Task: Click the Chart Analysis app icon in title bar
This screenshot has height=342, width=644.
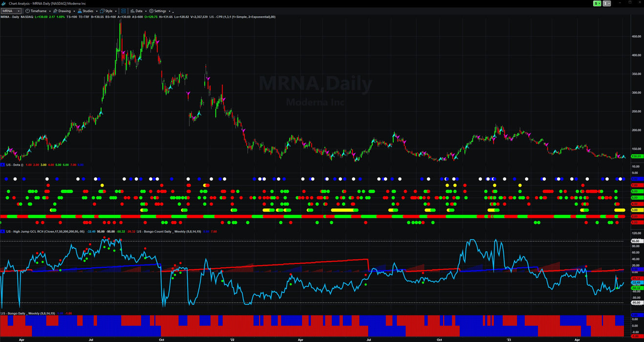Action: coord(3,3)
